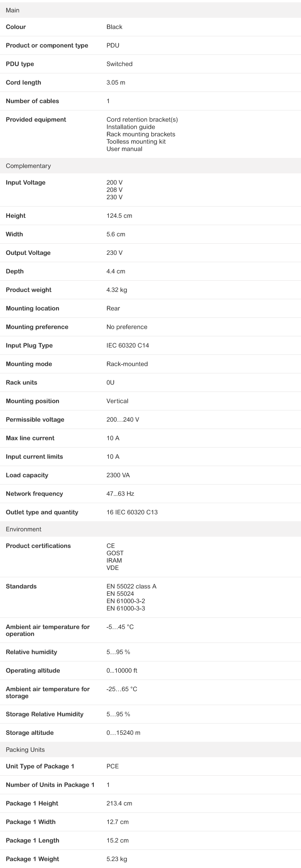The width and height of the screenshot is (301, 868).
Task: Select the Toolless mounting kit entry
Action: click(x=136, y=142)
